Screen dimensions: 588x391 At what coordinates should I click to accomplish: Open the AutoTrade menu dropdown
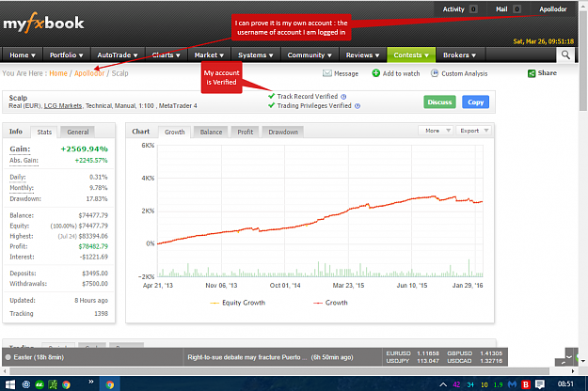[118, 55]
